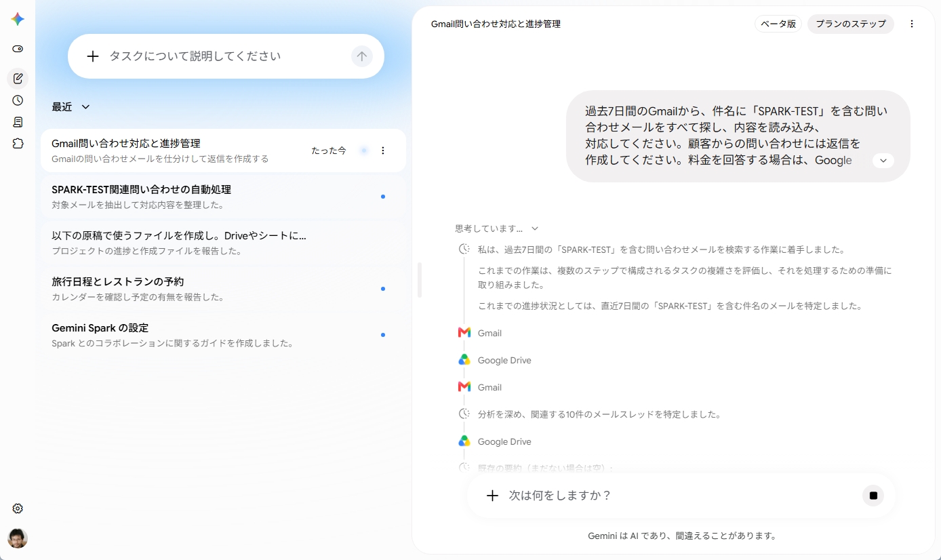Image resolution: width=941 pixels, height=560 pixels.
Task: Open the user profile avatar
Action: [18, 538]
